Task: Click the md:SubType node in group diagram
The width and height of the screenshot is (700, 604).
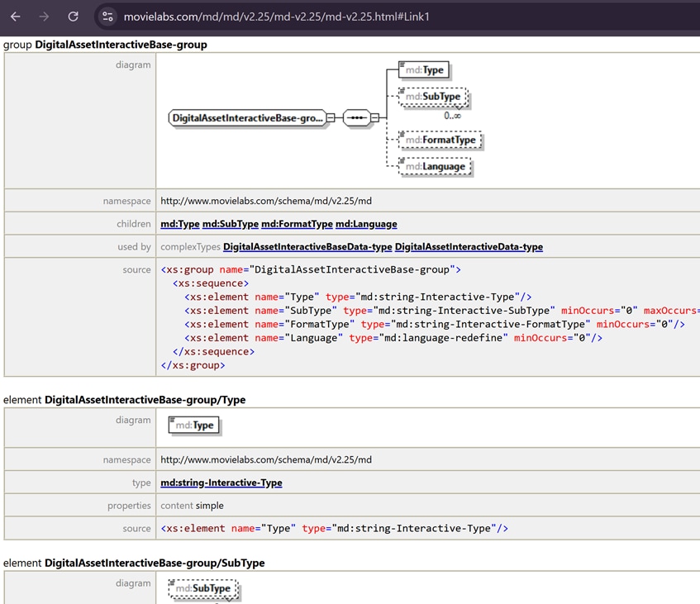Action: (432, 97)
